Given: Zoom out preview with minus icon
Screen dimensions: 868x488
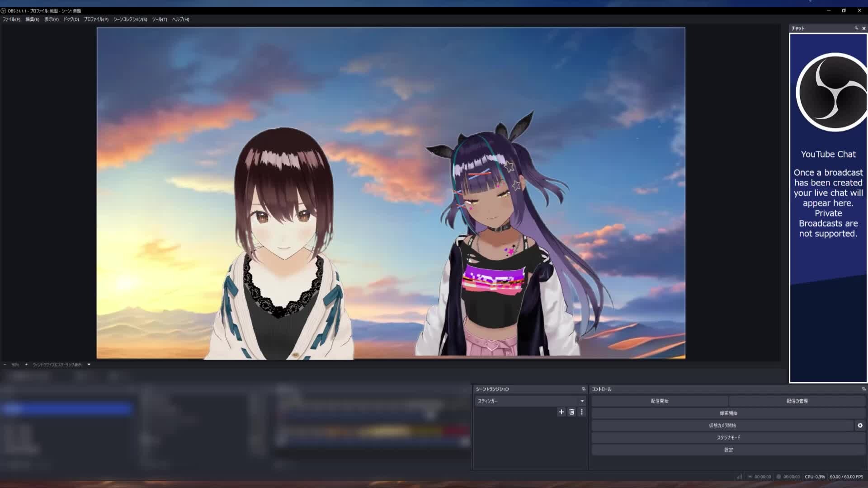Looking at the screenshot, I should pyautogui.click(x=5, y=365).
